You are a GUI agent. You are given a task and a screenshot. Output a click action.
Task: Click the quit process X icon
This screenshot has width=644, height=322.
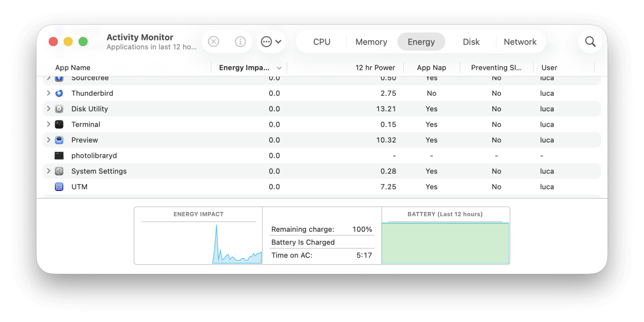[213, 41]
